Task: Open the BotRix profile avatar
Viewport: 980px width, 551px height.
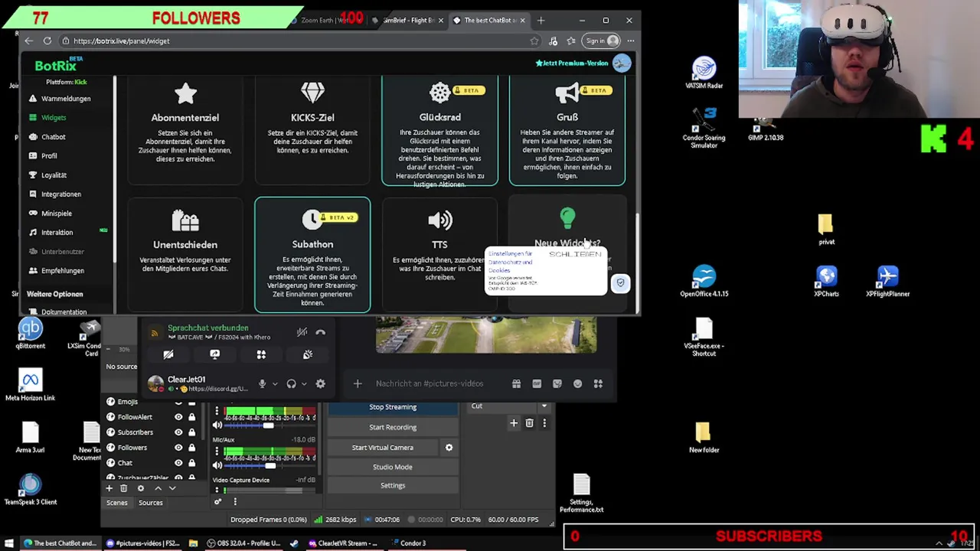Action: coord(621,63)
